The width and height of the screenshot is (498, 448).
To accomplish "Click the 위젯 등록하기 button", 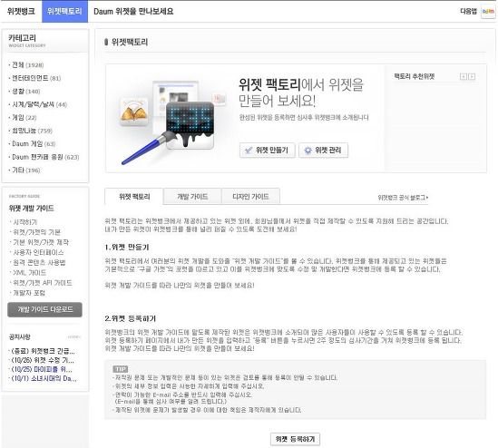I will point(295,440).
